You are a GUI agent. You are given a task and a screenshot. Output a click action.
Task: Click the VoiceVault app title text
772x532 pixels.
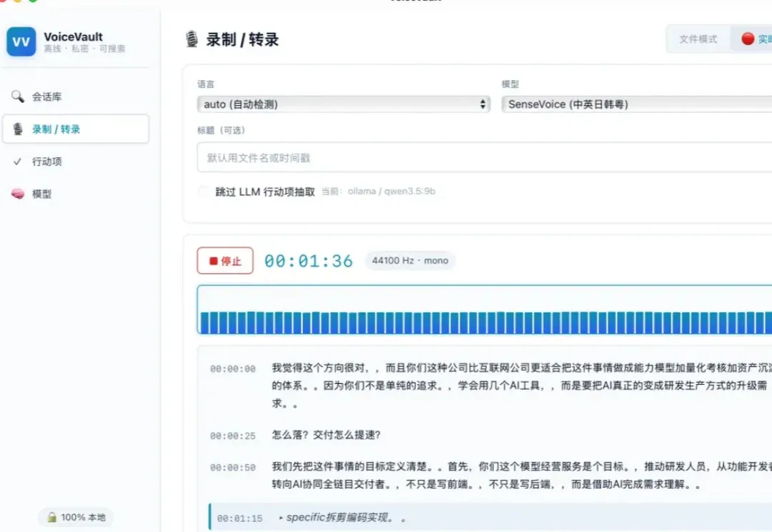73,37
